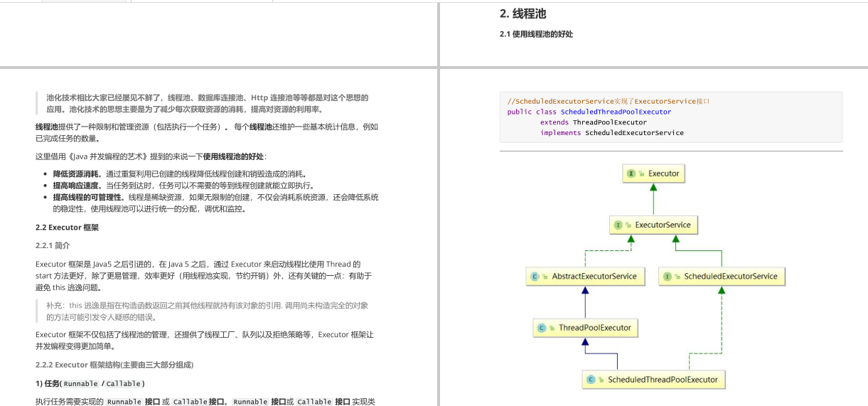Click the "2.2 Executor 框架" heading
Image resolution: width=868 pixels, height=406 pixels.
click(67, 228)
